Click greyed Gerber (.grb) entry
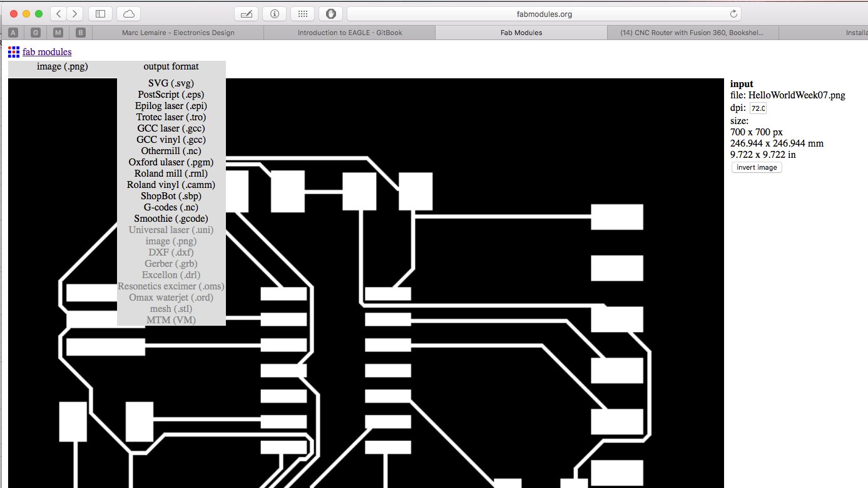Viewport: 868px width, 488px height. [x=171, y=264]
